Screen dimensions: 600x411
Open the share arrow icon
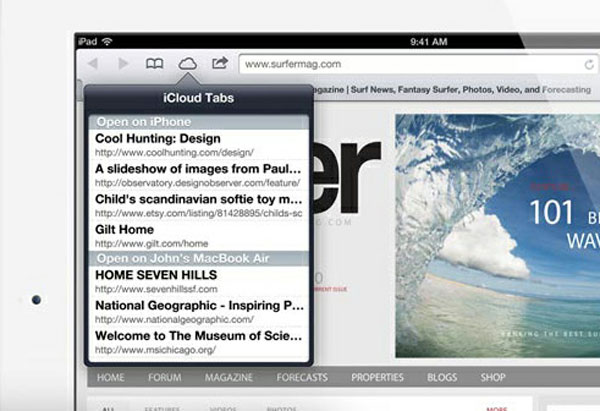(x=220, y=63)
